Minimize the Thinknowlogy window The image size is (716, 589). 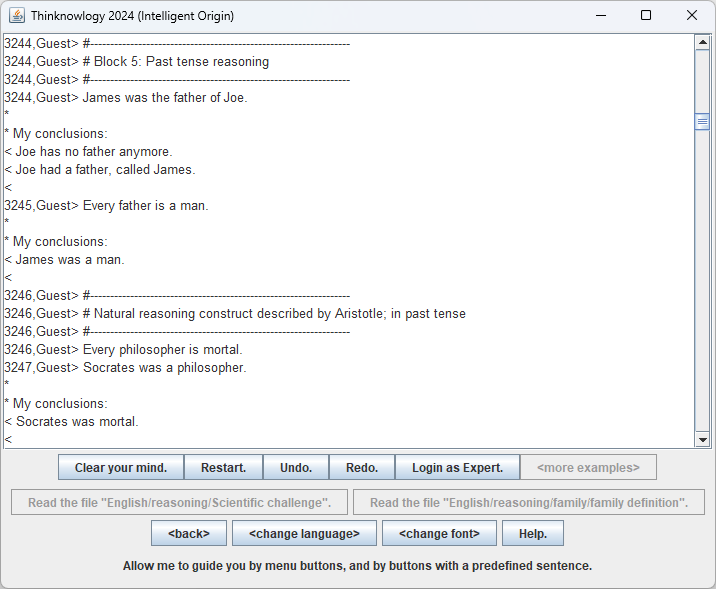pos(601,16)
